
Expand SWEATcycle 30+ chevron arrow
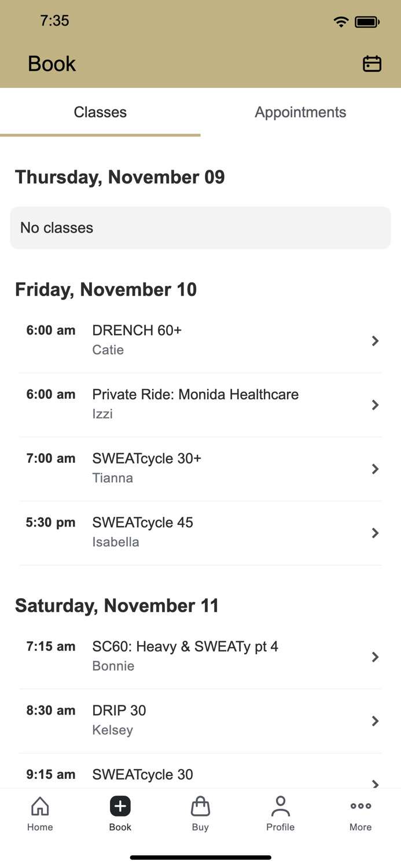click(x=375, y=469)
